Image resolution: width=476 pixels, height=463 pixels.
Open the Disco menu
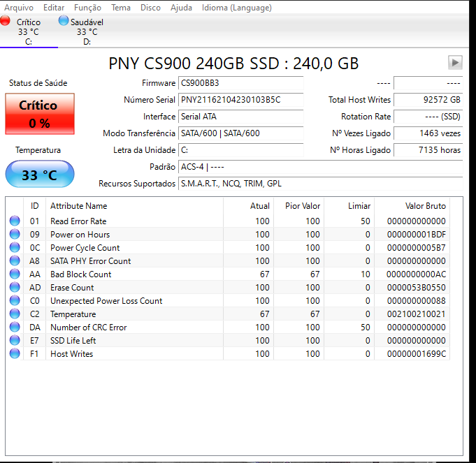coord(150,8)
